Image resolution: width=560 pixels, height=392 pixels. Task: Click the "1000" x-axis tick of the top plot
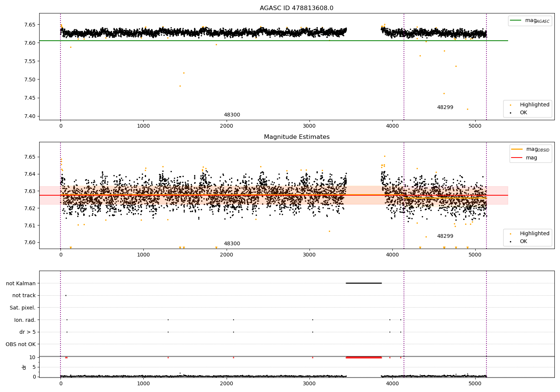(143, 126)
